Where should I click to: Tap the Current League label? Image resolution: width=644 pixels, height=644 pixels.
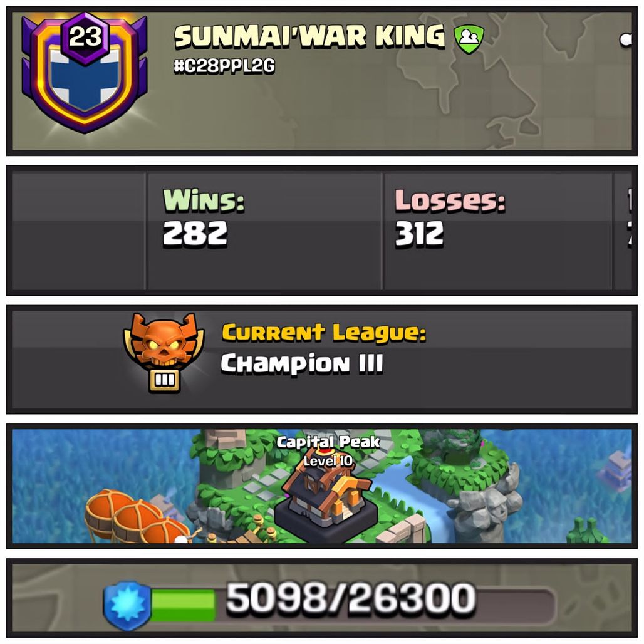324,332
